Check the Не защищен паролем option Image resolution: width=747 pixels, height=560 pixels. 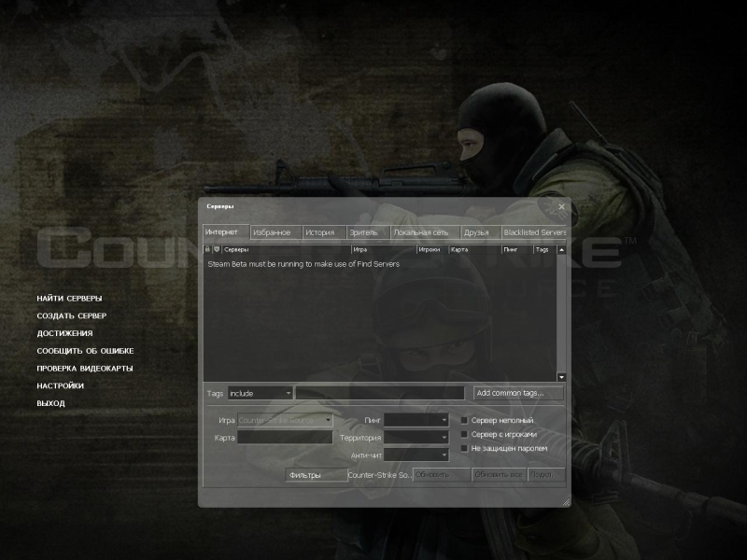[x=465, y=449]
